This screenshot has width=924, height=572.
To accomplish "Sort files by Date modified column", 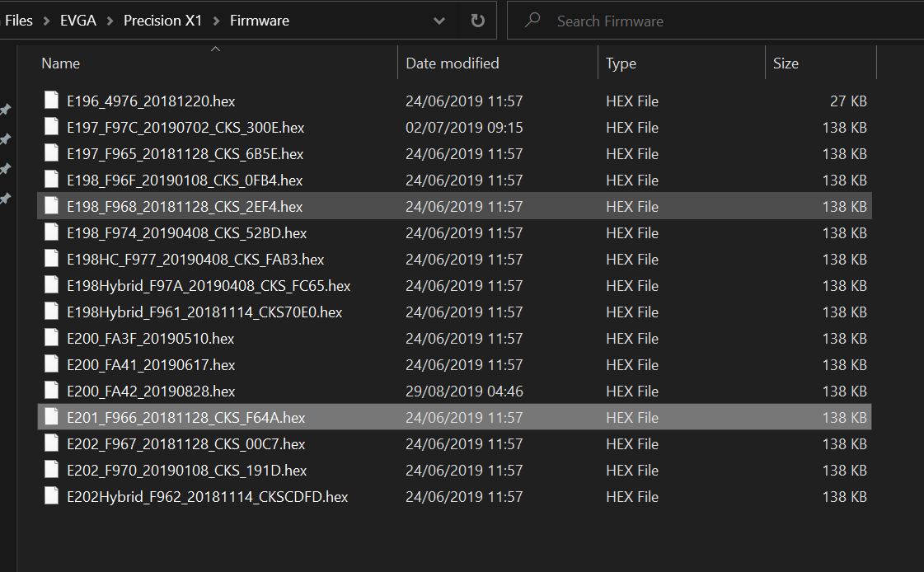I will point(452,63).
